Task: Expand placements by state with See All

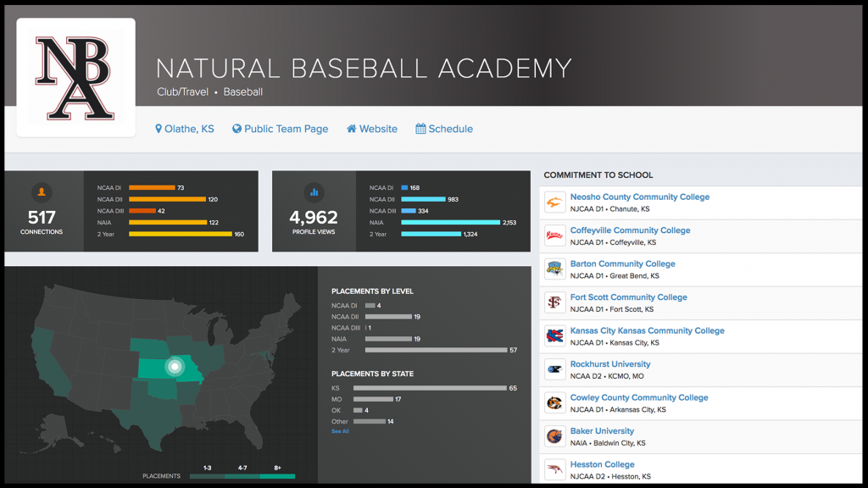Action: [340, 431]
